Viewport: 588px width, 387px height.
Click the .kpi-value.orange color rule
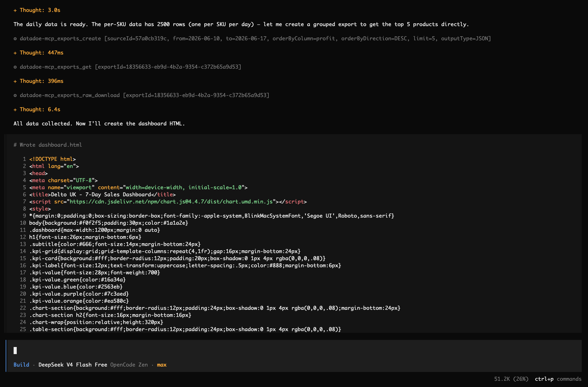[x=79, y=301]
